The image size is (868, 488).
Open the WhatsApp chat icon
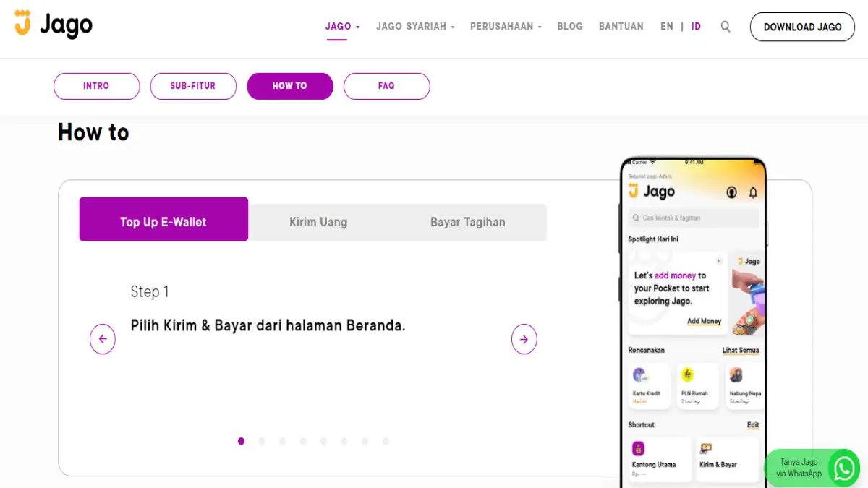[843, 468]
